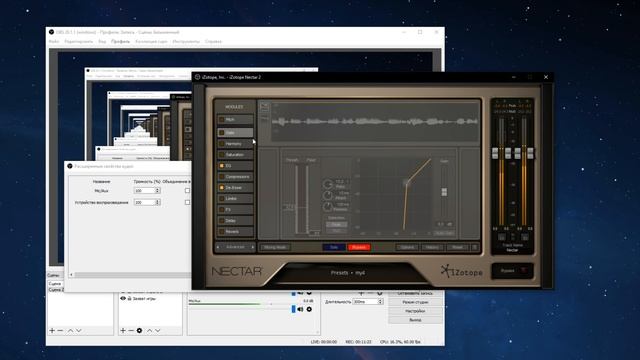Enable the Harmony module checkbox
Image resolution: width=640 pixels, height=360 pixels.
coord(222,144)
